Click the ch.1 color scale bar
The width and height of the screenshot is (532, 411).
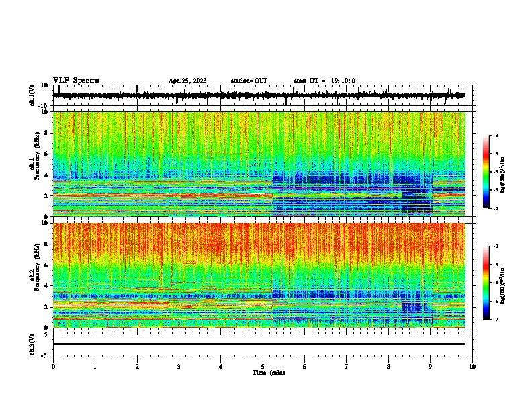486,172
